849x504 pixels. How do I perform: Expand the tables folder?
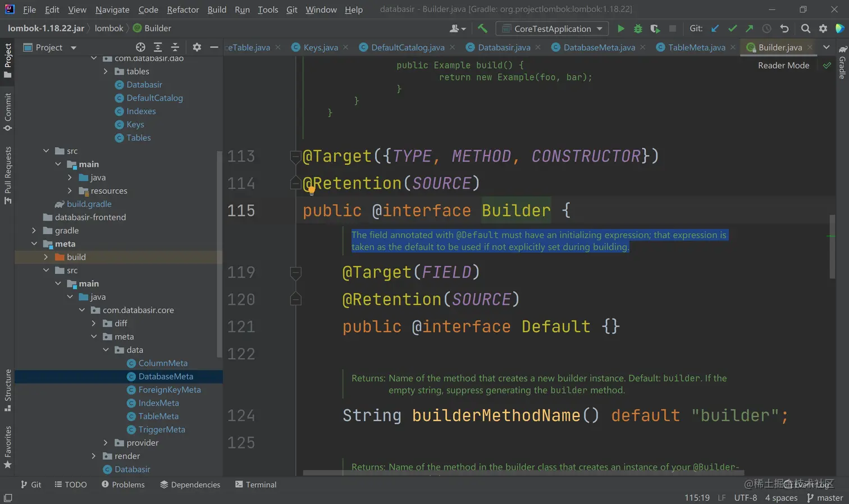click(106, 71)
